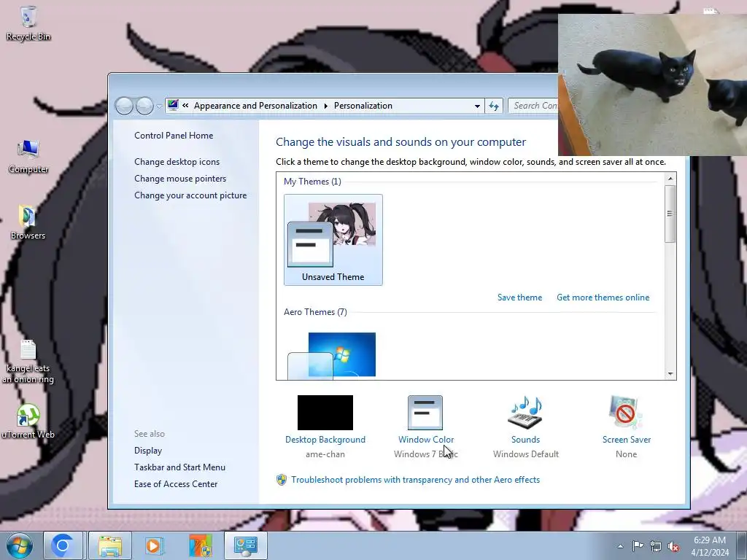Click the Back navigation button
This screenshot has height=560, width=747.
(x=124, y=106)
